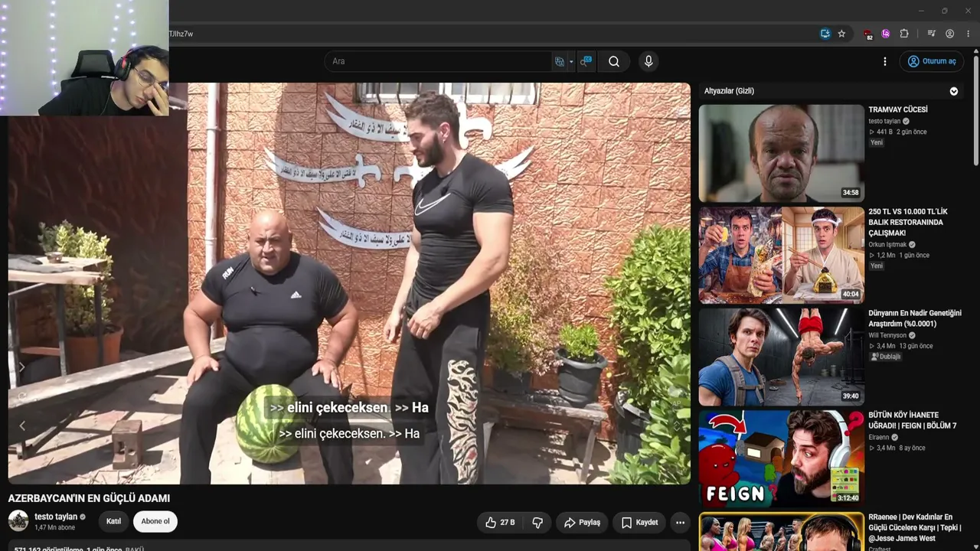The height and width of the screenshot is (551, 980).
Task: Open the balık restoranı video thumbnail
Action: click(781, 256)
